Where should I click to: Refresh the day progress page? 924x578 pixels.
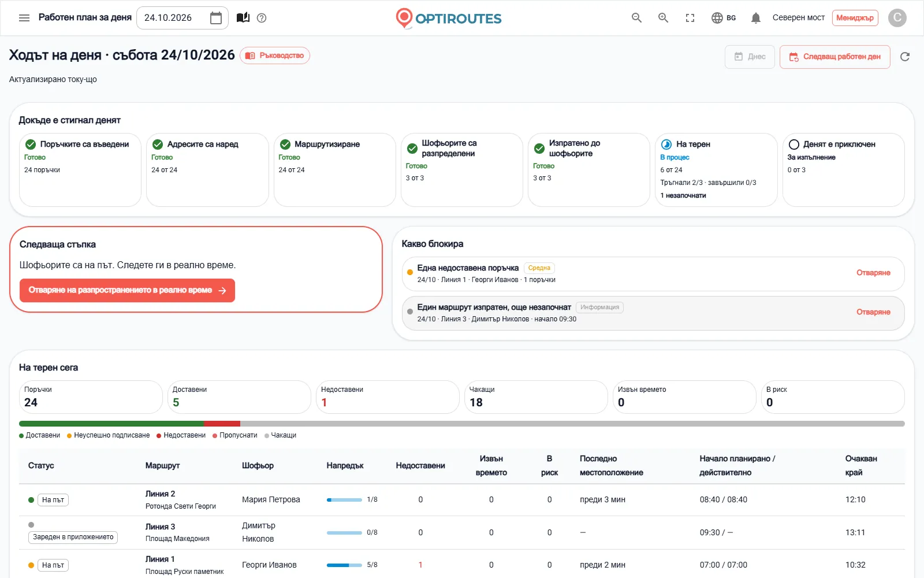[x=905, y=57]
